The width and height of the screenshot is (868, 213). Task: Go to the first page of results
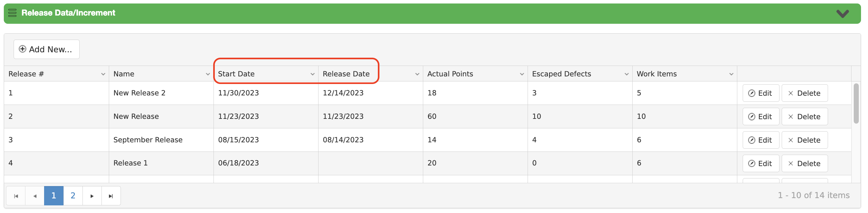pyautogui.click(x=16, y=196)
